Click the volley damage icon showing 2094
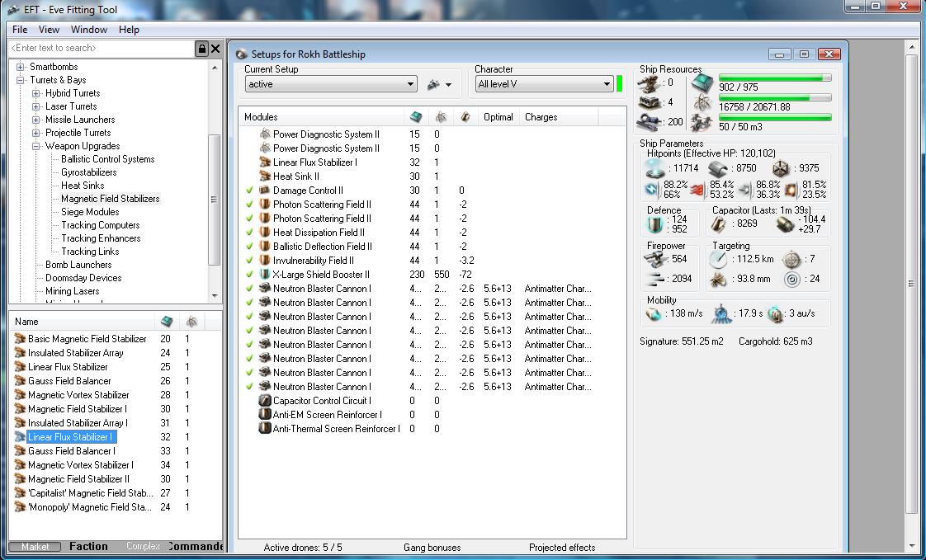This screenshot has width=926, height=560. (655, 279)
